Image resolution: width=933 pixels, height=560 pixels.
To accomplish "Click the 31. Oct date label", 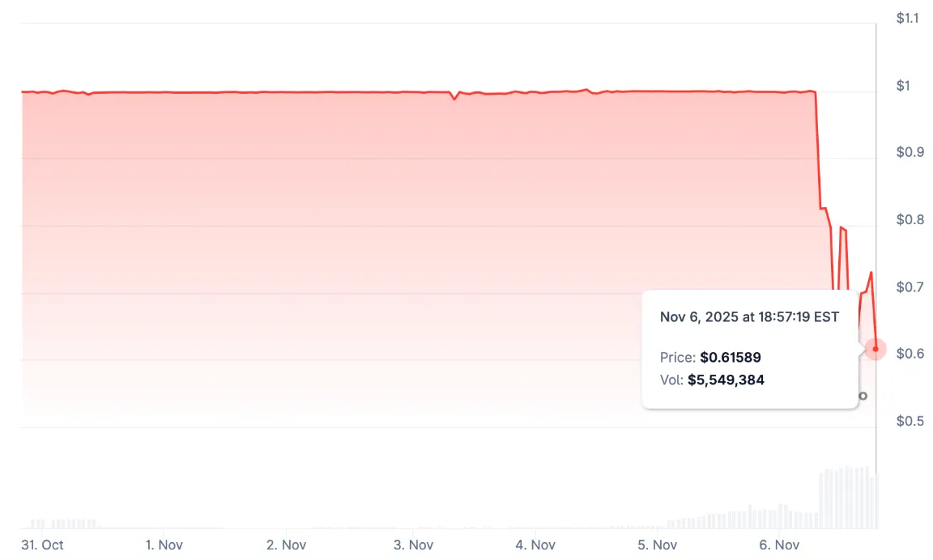I will pyautogui.click(x=42, y=545).
